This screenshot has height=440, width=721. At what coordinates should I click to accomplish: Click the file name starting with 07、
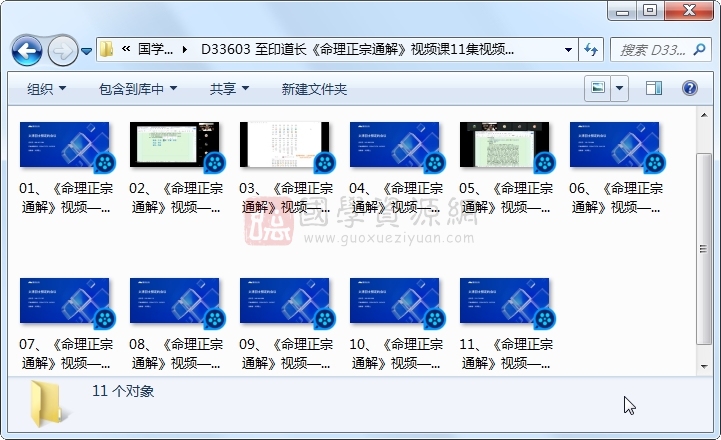tap(65, 354)
